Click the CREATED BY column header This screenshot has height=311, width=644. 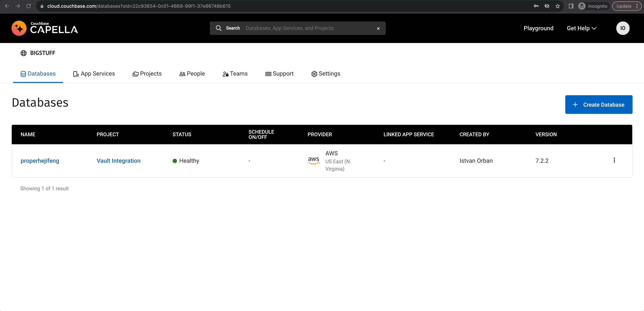474,134
